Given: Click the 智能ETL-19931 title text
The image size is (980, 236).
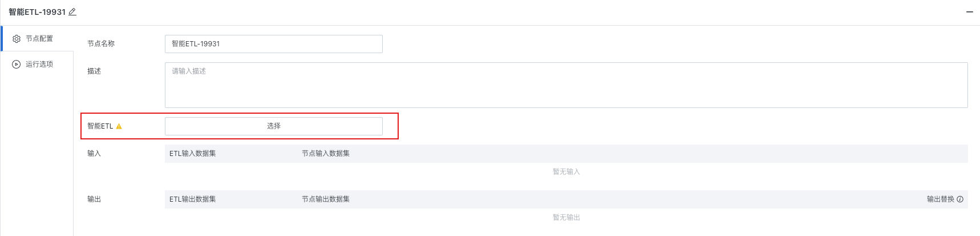Looking at the screenshot, I should coord(37,12).
